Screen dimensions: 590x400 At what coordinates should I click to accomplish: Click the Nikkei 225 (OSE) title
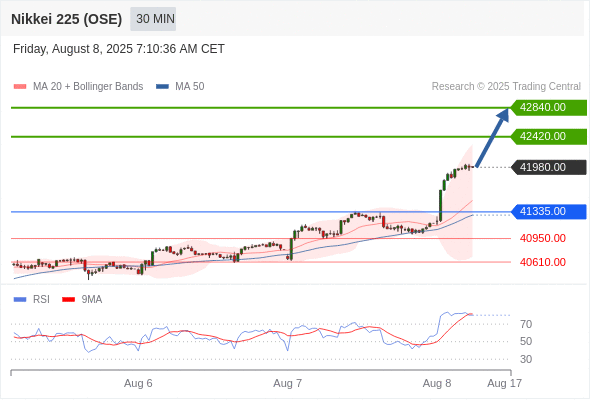(67, 19)
